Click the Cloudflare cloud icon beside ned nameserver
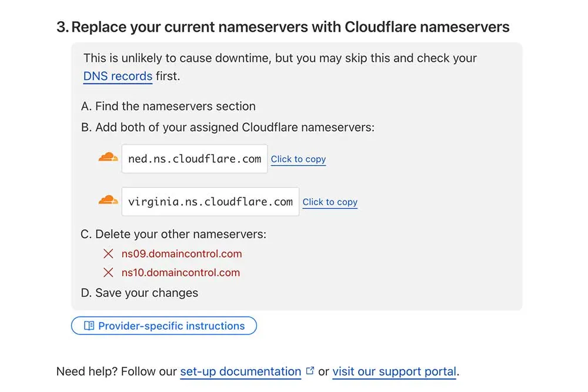588x392 pixels. 108,157
